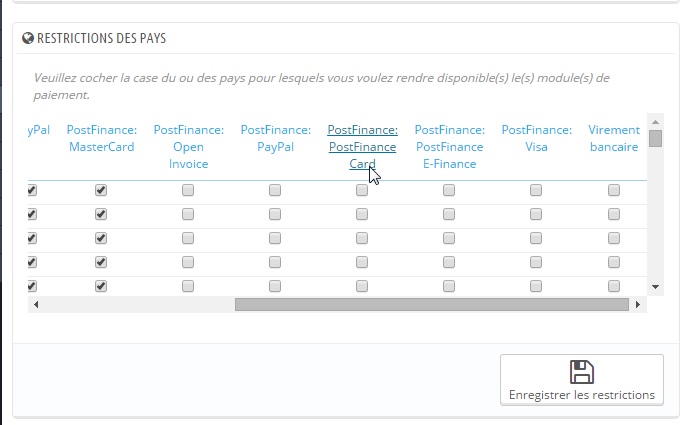Click the floppy disk save icon
Viewport: 692px width, 425px height.
point(581,372)
